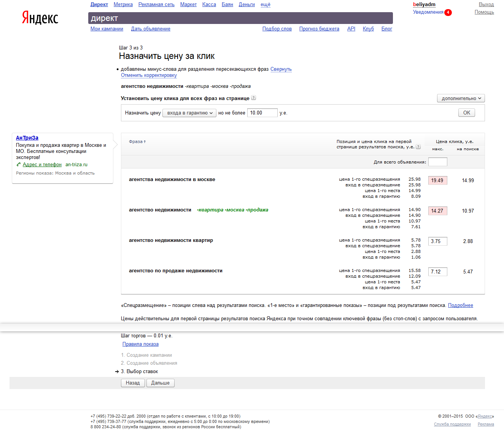
Task: Click the an-triza.ru domain in ad preview
Action: coord(76,165)
